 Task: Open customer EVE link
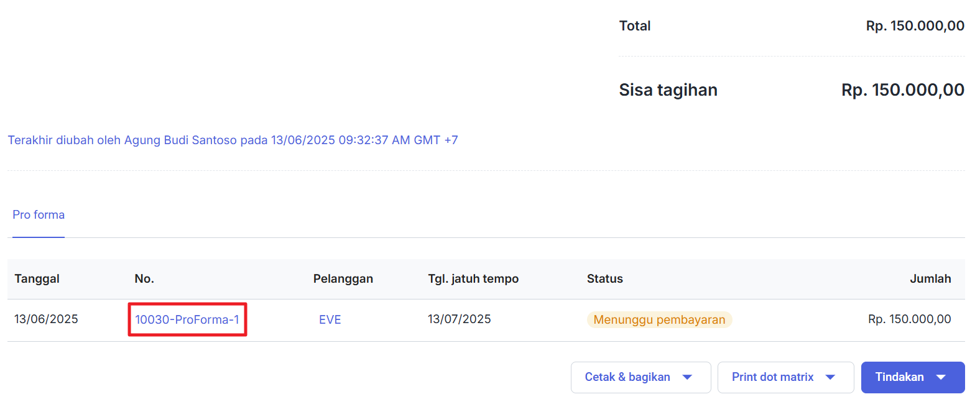(x=330, y=320)
